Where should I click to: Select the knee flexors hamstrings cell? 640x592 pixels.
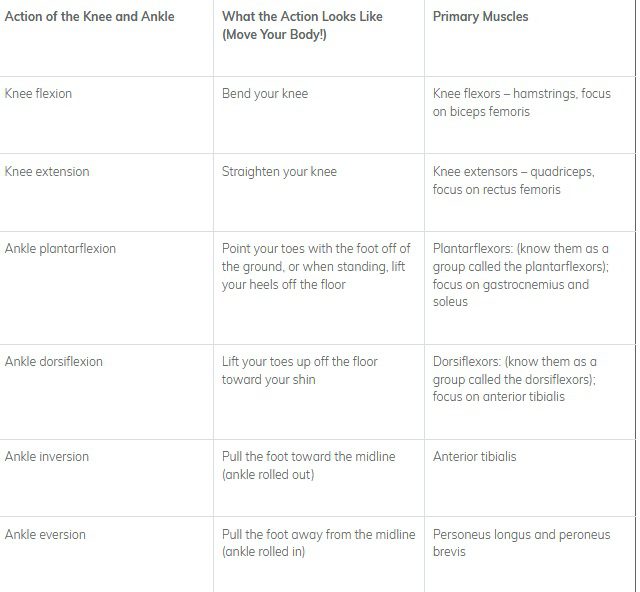tap(521, 103)
